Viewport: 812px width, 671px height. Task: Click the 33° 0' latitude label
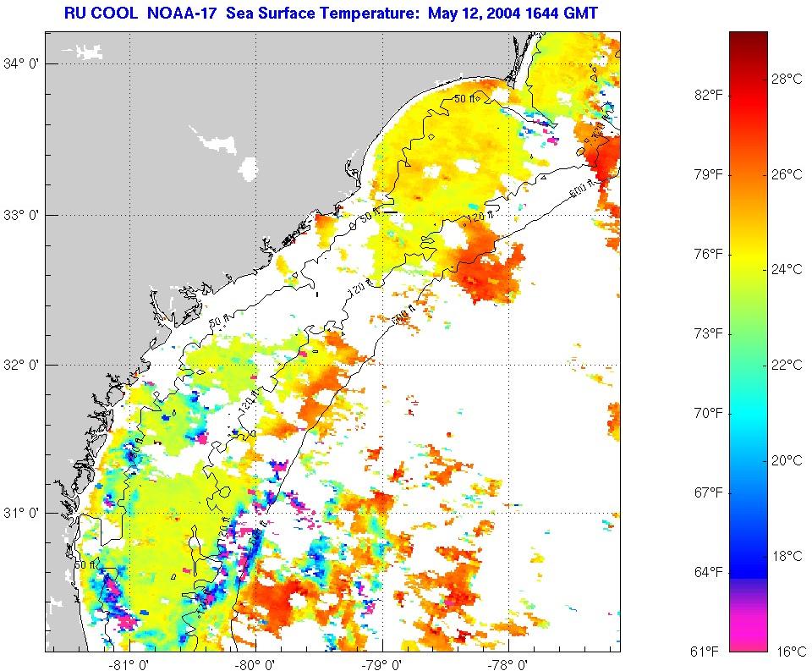20,216
